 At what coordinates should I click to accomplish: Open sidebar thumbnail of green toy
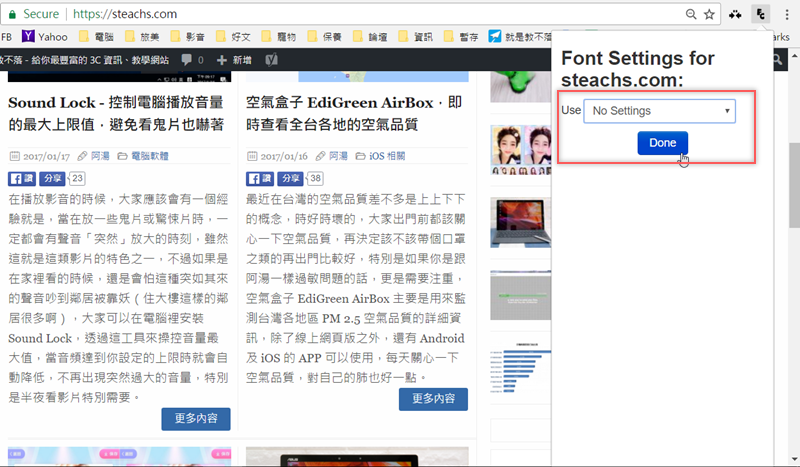coord(520,87)
